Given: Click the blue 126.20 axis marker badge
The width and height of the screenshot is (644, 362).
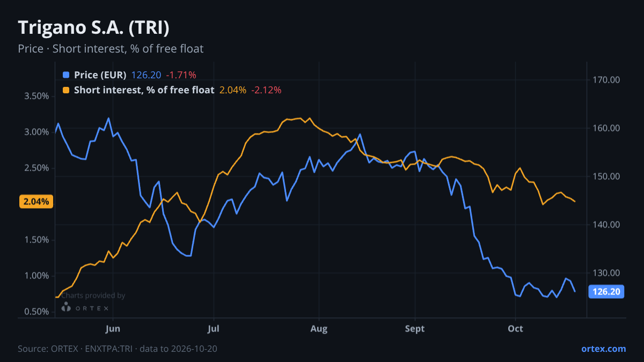Looking at the screenshot, I should tap(606, 292).
